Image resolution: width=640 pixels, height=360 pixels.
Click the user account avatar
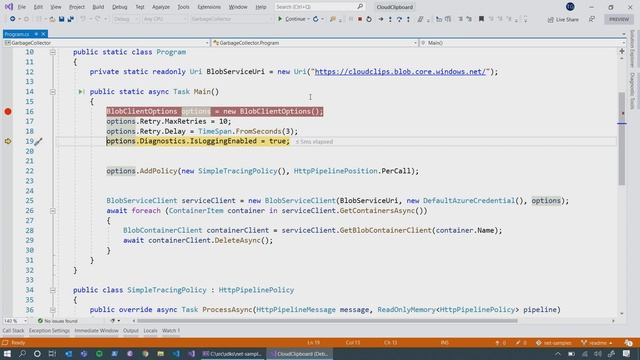(x=570, y=7)
